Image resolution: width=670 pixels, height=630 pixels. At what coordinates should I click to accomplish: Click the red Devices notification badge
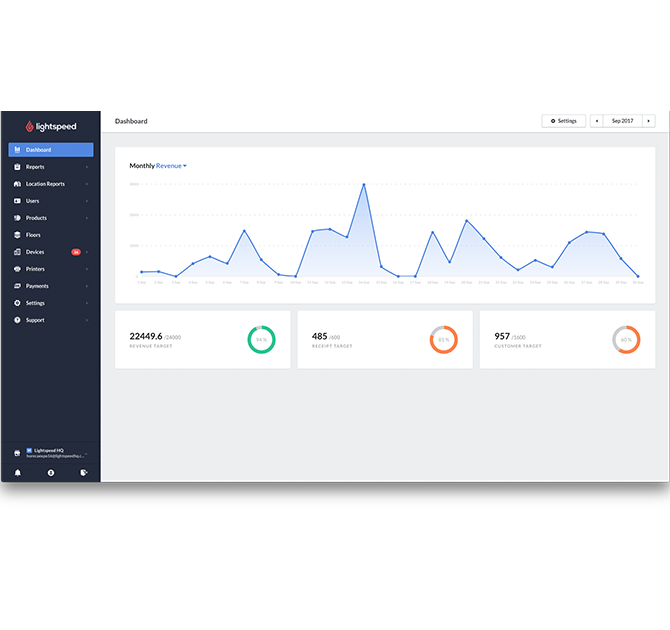[x=76, y=252]
